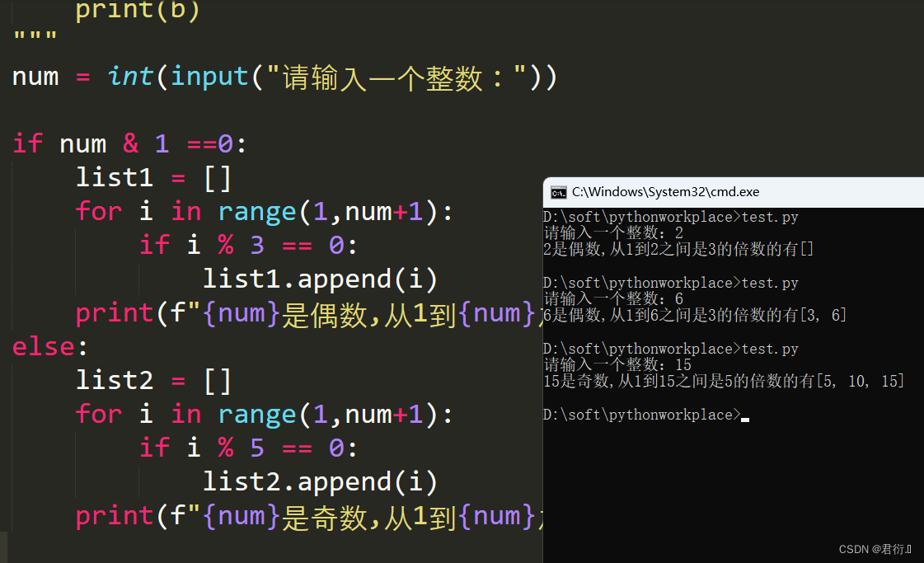Click the first for loop above 'if i % 3'
Viewport: 924px width, 563px height.
point(265,212)
